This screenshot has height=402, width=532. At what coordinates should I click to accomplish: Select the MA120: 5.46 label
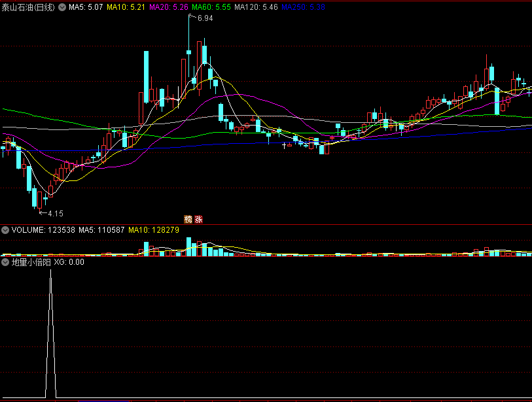256,7
